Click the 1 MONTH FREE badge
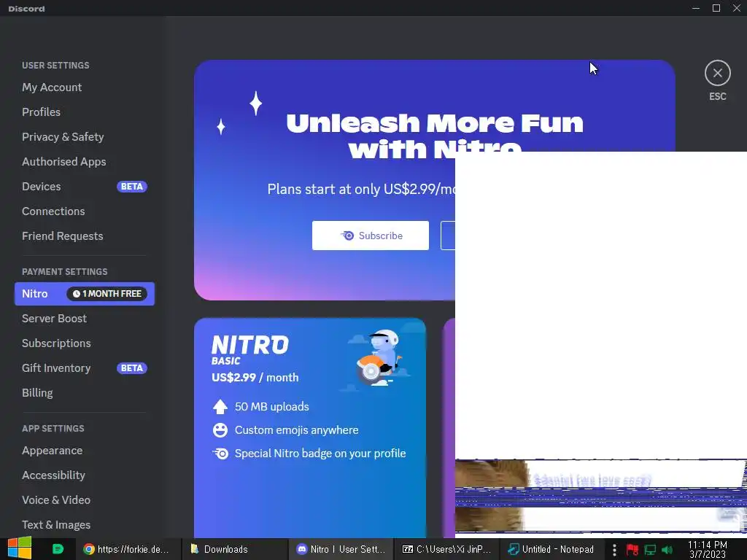Screen dimensions: 747x560 [x=107, y=294]
